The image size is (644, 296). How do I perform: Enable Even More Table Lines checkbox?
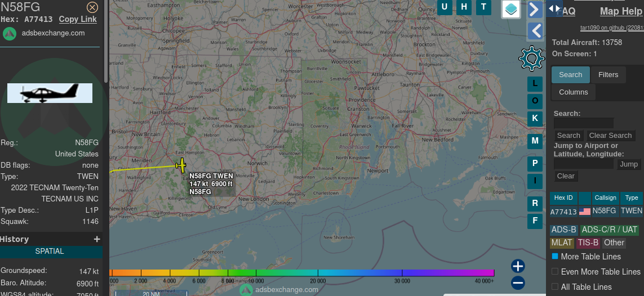pos(555,271)
